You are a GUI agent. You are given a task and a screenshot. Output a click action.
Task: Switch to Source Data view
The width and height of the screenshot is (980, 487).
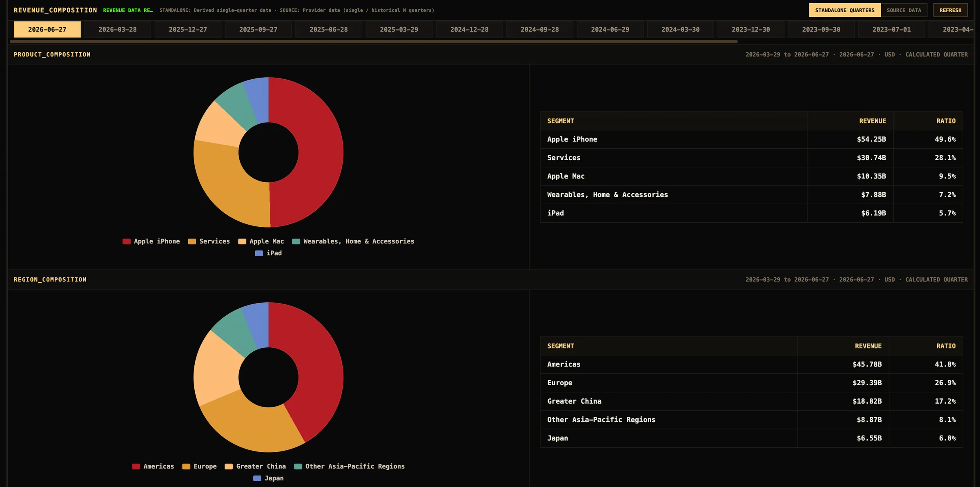point(904,10)
